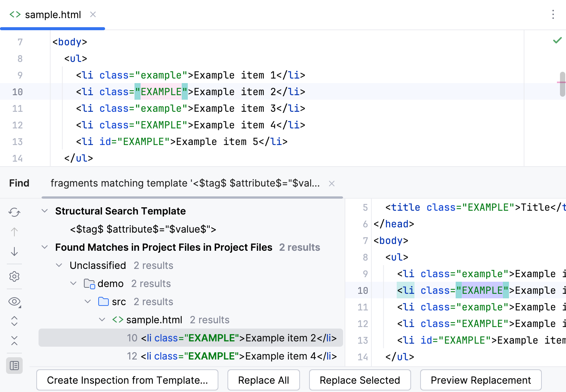Screen dimensions: 566x392
Task: Click the Collapse All icon
Action: [14, 341]
